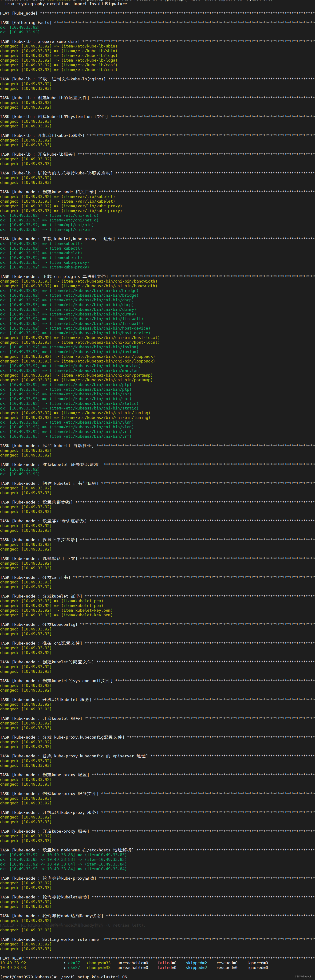
Task: Click TASK [kube-lb : prepare some dirs] header
Action: 157,41
